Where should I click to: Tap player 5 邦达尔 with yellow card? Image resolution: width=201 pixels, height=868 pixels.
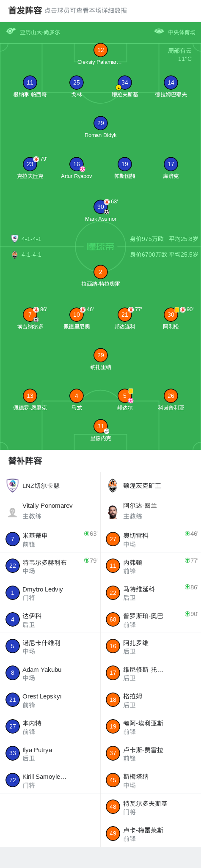[124, 396]
